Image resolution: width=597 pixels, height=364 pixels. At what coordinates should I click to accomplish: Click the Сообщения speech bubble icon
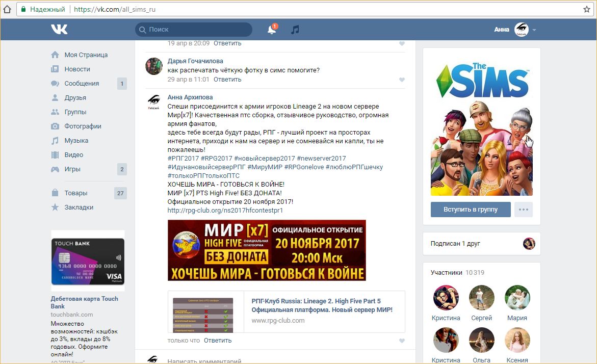tap(55, 84)
